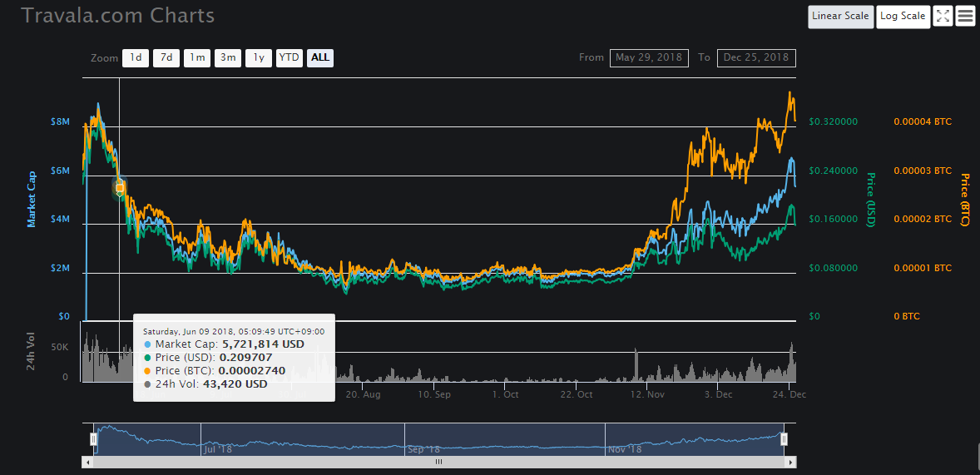Click the navigator horizontal scrollbar thumb

[x=438, y=462]
